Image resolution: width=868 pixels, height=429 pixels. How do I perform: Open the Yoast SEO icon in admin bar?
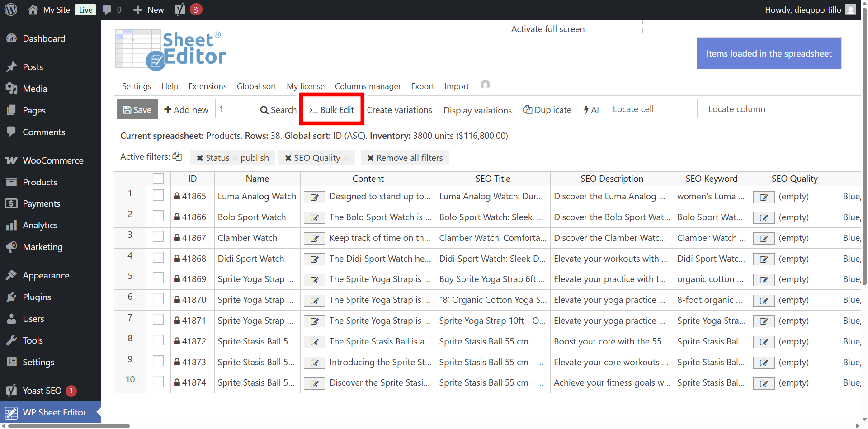(180, 9)
